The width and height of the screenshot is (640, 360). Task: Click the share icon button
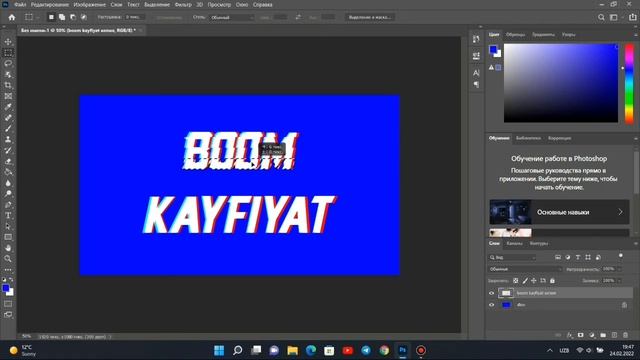click(632, 17)
